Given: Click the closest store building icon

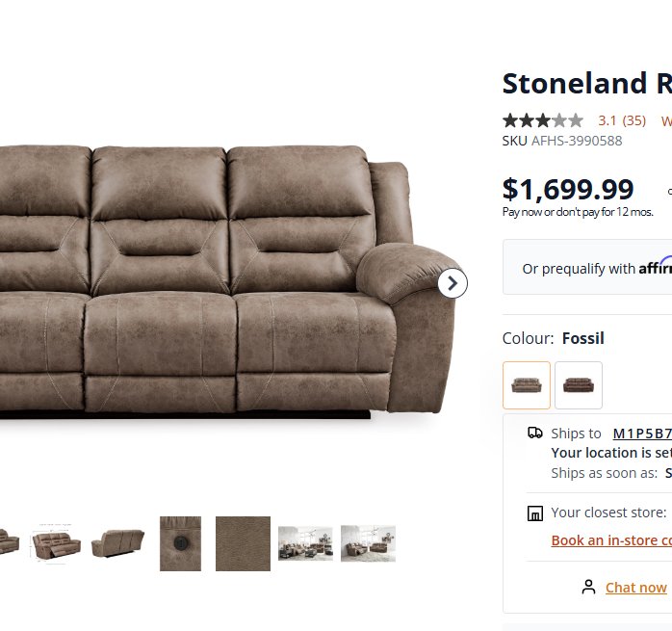Looking at the screenshot, I should 535,513.
